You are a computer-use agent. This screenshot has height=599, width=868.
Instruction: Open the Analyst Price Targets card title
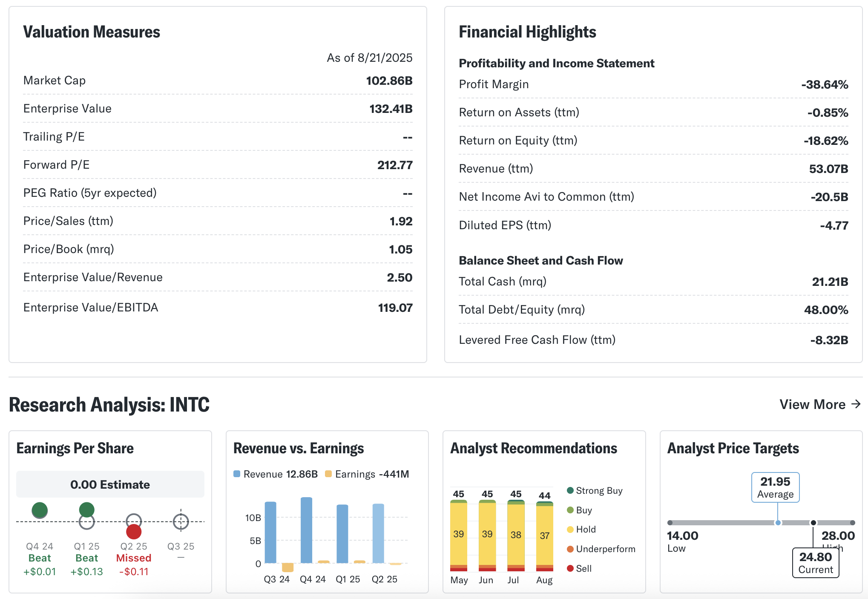pos(733,448)
